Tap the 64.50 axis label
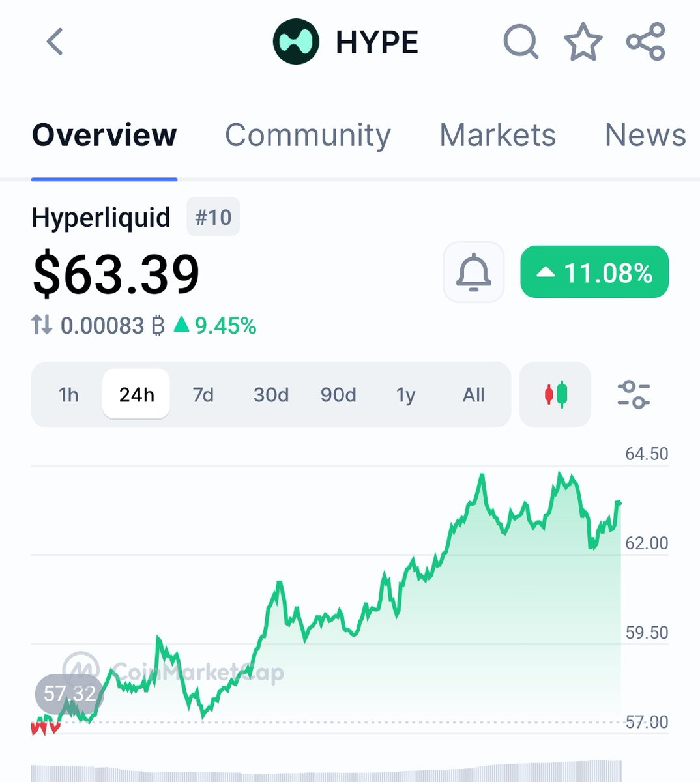Viewport: 700px width, 782px height. coord(647,454)
